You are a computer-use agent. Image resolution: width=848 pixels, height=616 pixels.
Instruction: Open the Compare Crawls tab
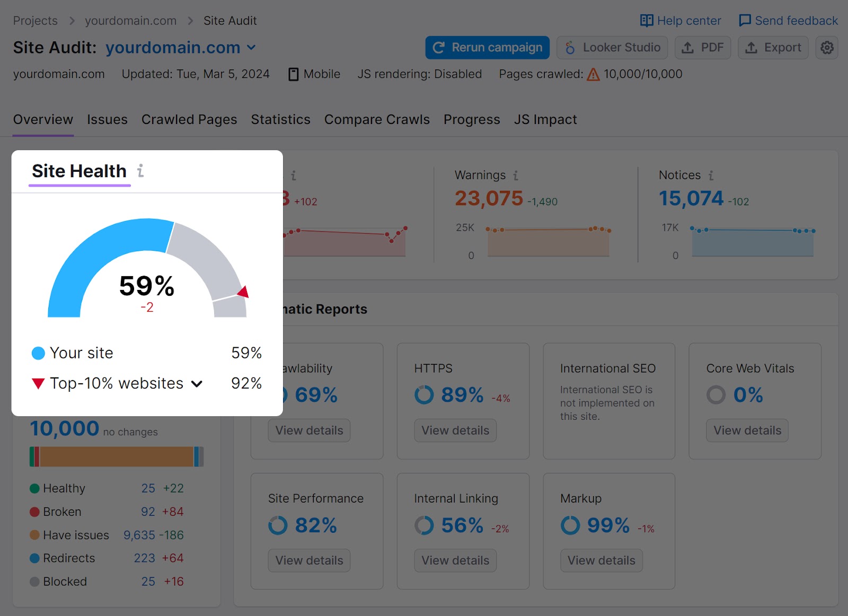(377, 119)
